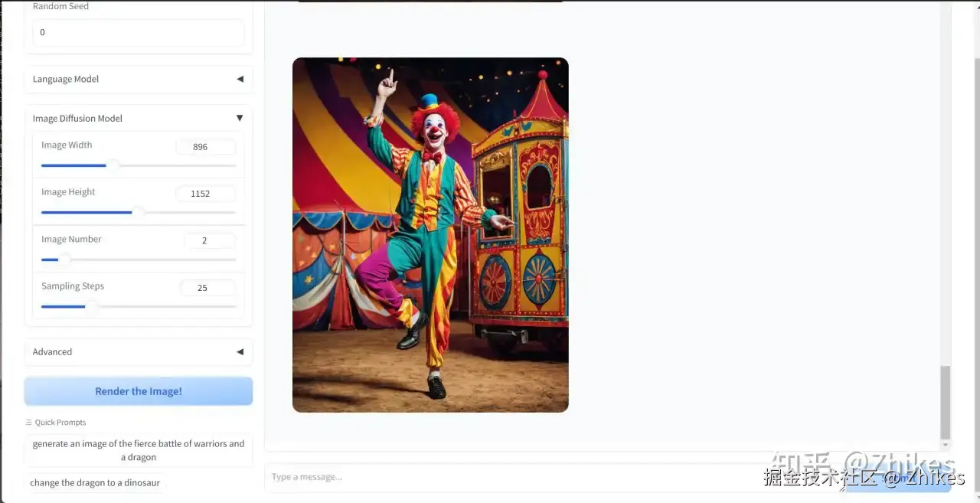Click the Image Height slider handle

coord(138,212)
